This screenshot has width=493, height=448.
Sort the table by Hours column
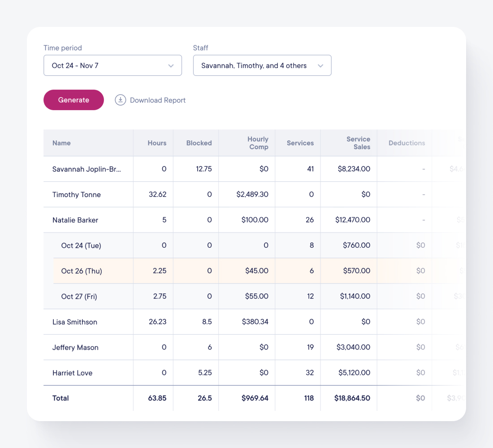pyautogui.click(x=157, y=142)
